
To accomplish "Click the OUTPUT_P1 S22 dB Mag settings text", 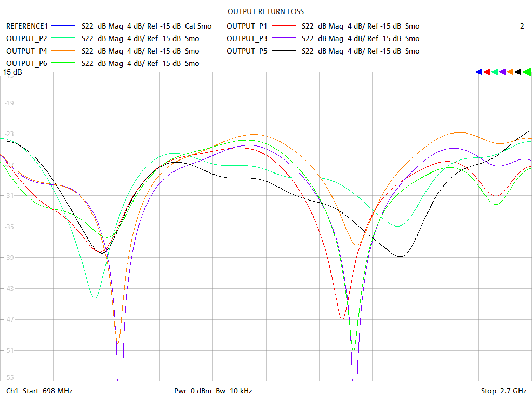I will (x=361, y=26).
